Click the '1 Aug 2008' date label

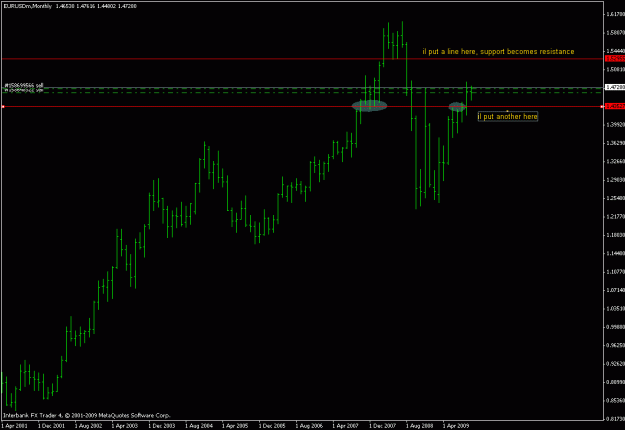point(419,426)
